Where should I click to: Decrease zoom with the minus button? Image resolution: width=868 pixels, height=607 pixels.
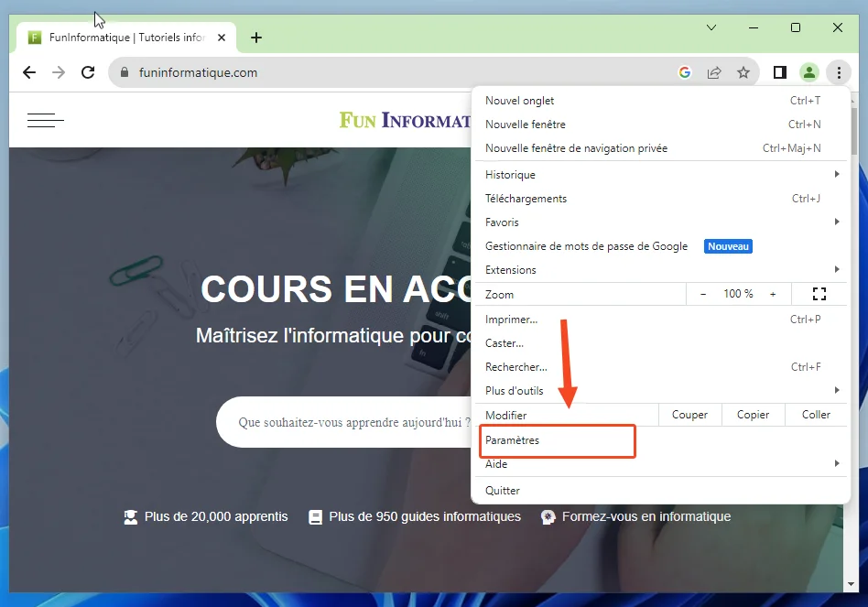[x=703, y=294]
